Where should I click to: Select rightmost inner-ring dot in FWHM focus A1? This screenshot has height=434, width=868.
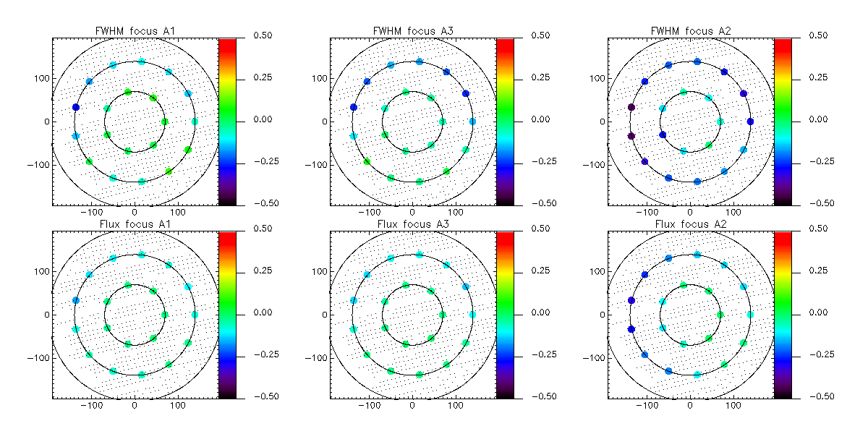(165, 122)
